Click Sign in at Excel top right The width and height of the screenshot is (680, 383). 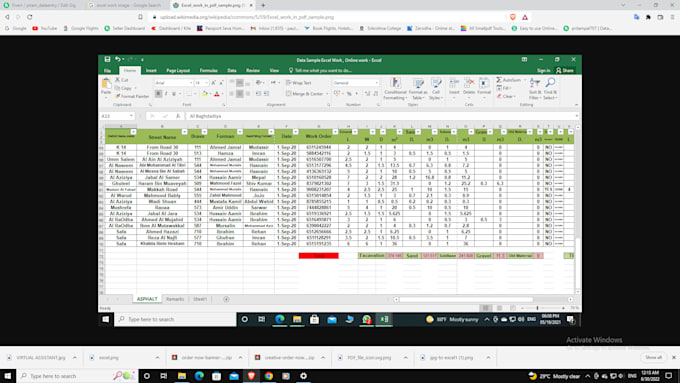click(543, 70)
